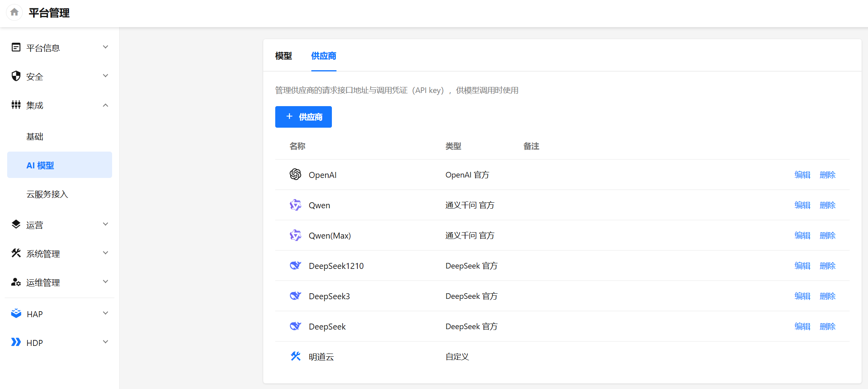Click the 类型 column header
Viewport: 868px width, 389px height.
pyautogui.click(x=453, y=146)
